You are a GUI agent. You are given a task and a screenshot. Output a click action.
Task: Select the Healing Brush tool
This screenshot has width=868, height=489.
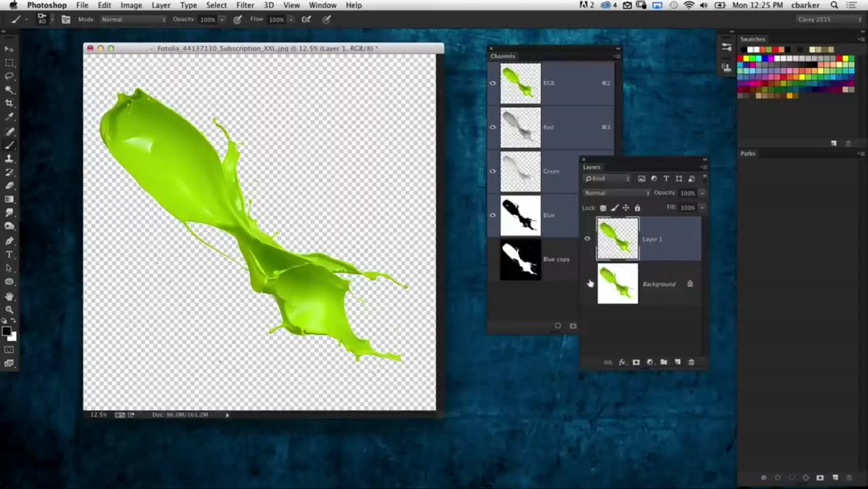pyautogui.click(x=9, y=132)
